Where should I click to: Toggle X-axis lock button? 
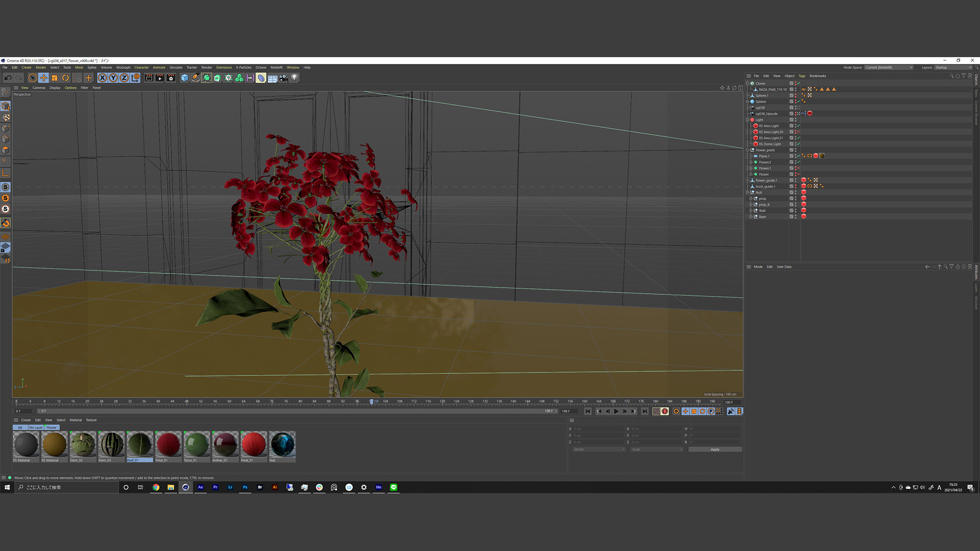[x=102, y=78]
